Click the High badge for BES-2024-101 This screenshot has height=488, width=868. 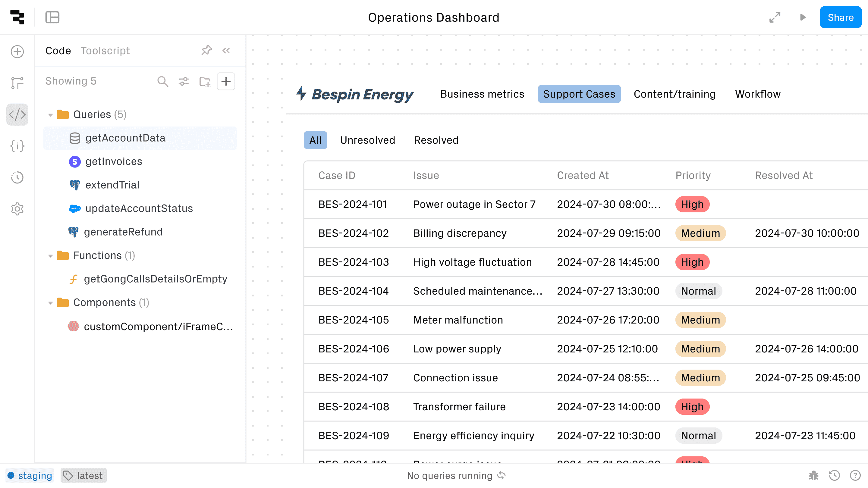(692, 205)
